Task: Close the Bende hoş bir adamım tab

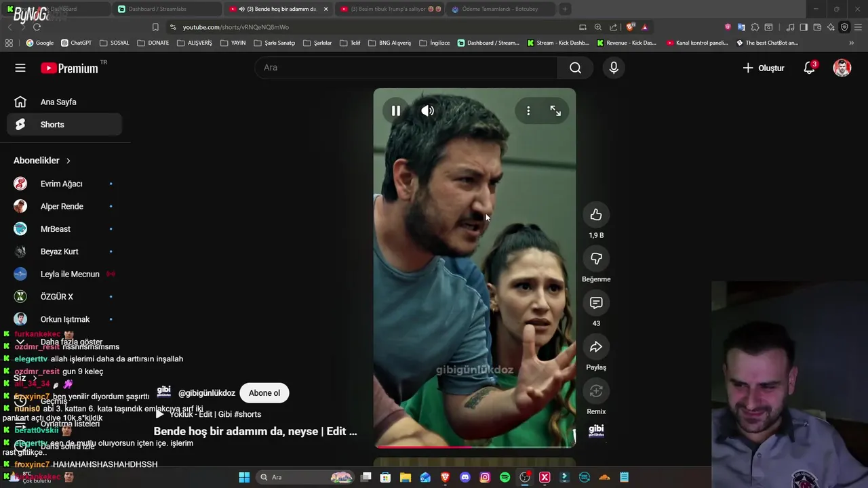Action: pyautogui.click(x=326, y=9)
